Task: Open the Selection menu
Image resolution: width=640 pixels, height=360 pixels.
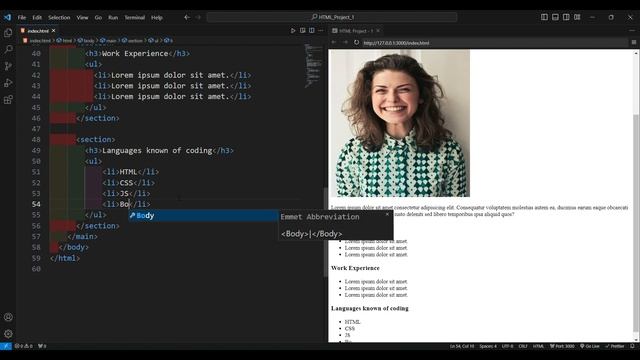Action: (x=59, y=18)
